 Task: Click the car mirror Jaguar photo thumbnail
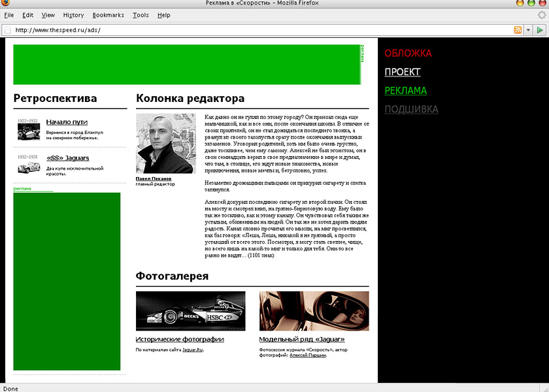coord(314,311)
